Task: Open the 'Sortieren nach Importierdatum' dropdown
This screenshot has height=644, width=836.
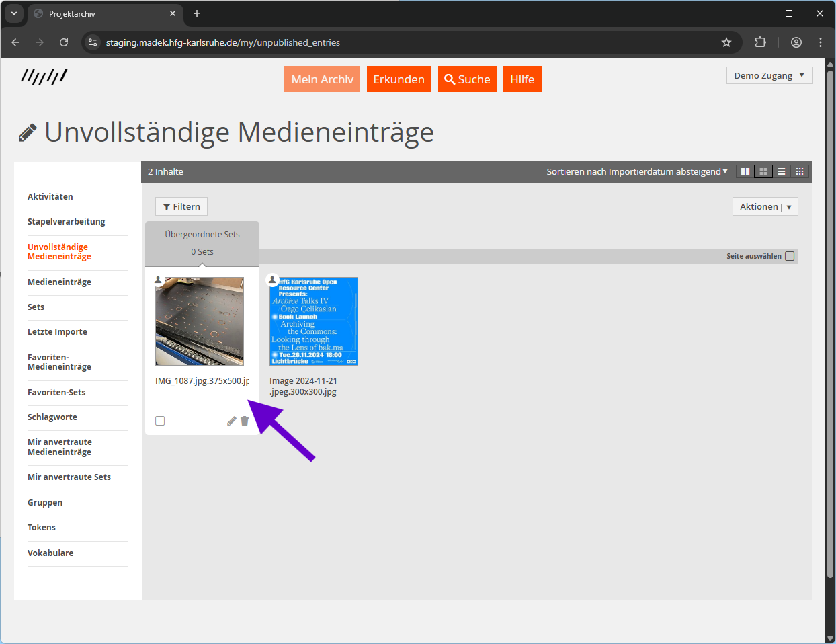Action: coord(636,171)
